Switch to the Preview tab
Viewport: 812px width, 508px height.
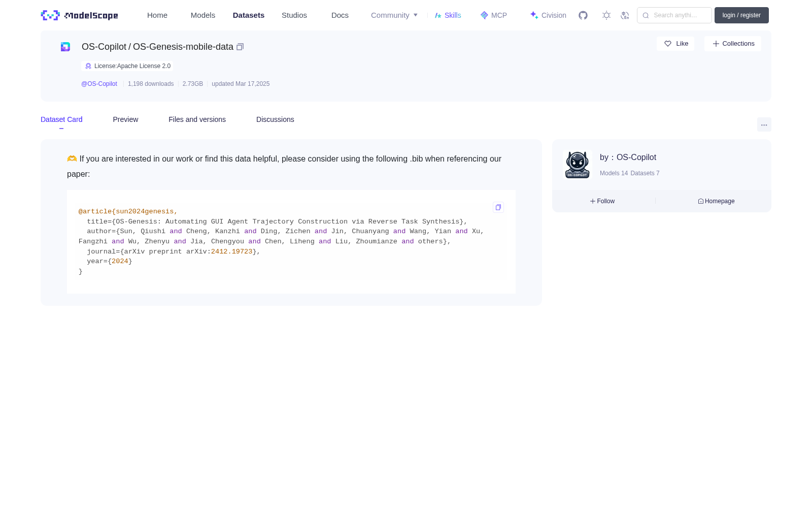(125, 119)
